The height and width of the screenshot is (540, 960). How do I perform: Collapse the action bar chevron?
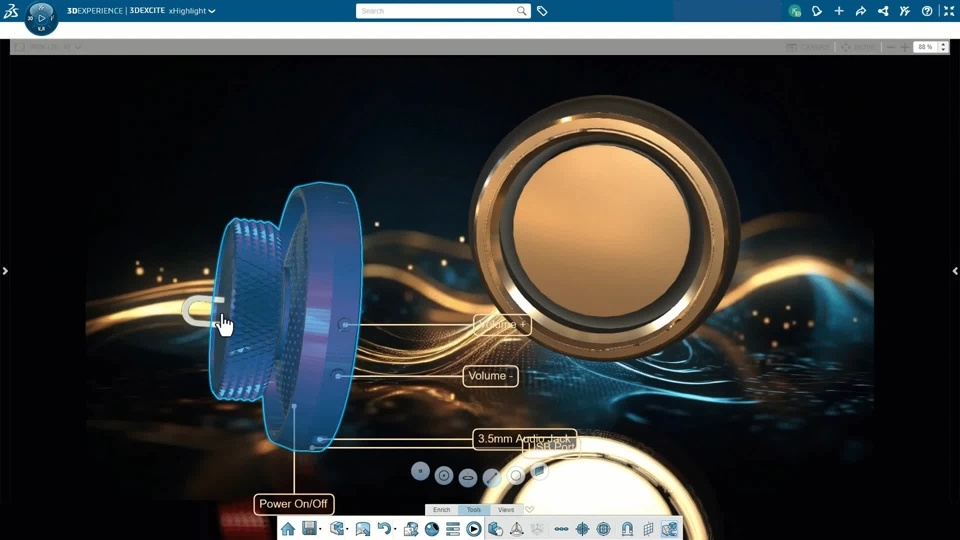pyautogui.click(x=530, y=509)
